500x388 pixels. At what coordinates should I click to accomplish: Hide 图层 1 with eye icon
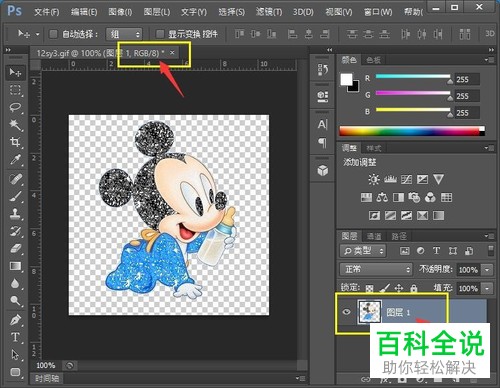(347, 312)
